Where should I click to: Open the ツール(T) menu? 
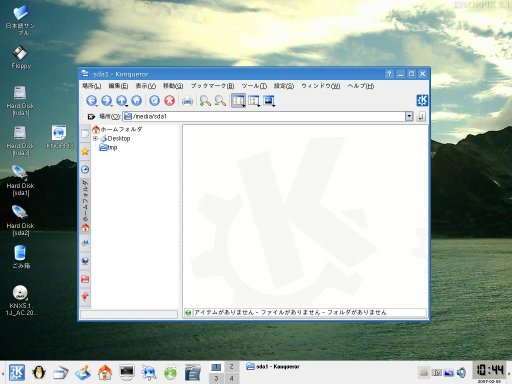coord(254,86)
